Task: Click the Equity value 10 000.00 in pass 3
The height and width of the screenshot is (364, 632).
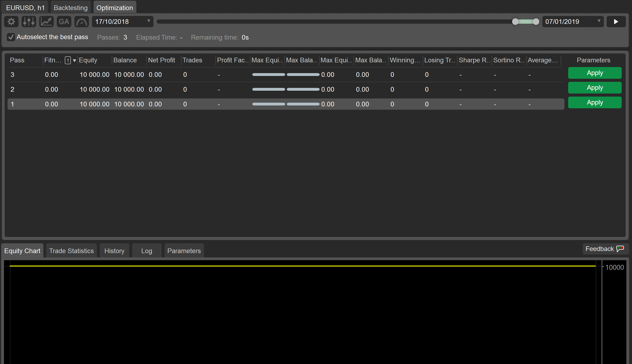Action: pos(94,75)
